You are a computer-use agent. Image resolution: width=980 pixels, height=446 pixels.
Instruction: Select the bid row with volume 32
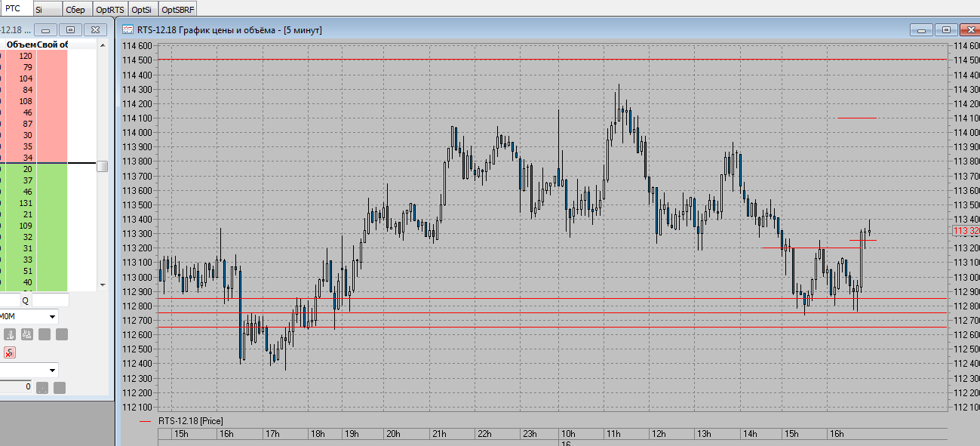point(34,237)
